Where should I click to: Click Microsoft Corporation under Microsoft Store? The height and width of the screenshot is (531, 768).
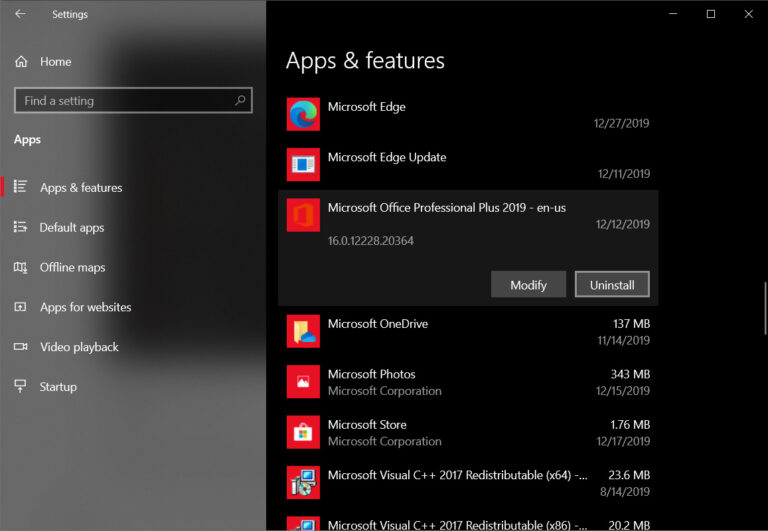pos(384,441)
